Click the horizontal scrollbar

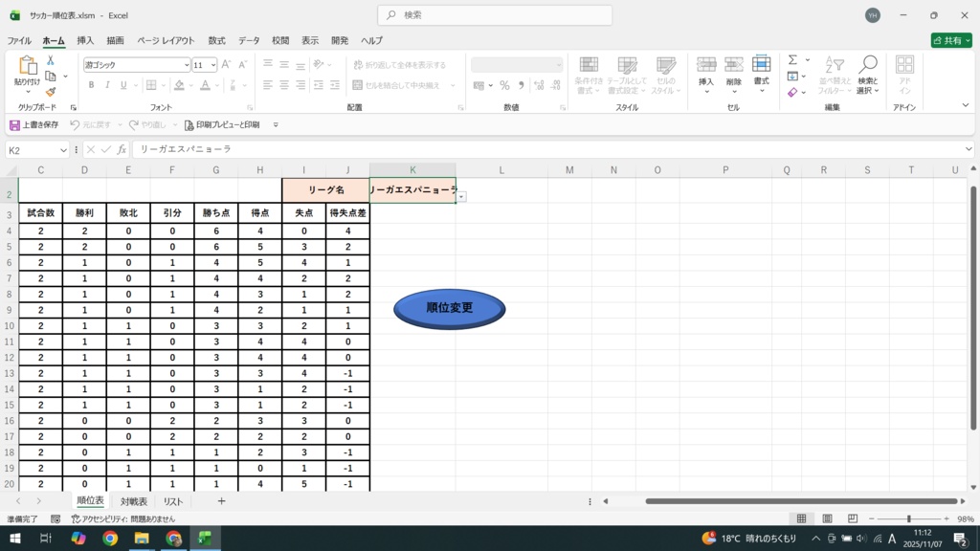(x=802, y=501)
